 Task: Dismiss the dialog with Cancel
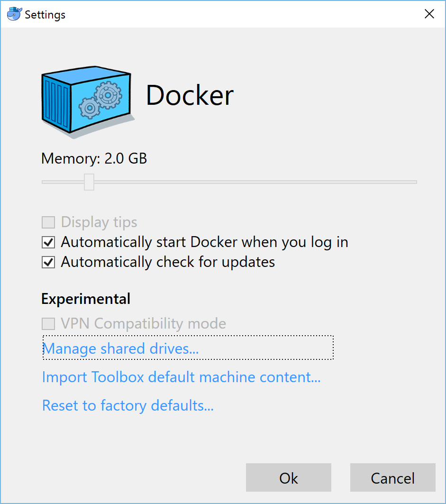tap(392, 477)
